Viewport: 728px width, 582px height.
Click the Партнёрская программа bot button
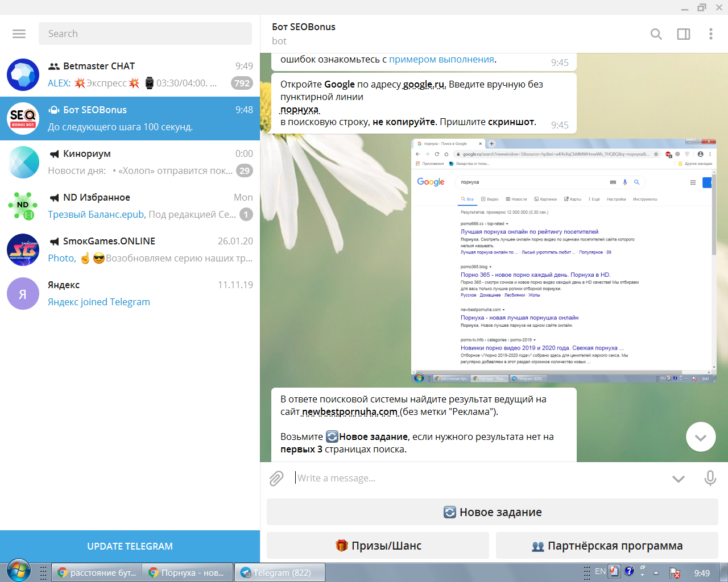pyautogui.click(x=607, y=546)
